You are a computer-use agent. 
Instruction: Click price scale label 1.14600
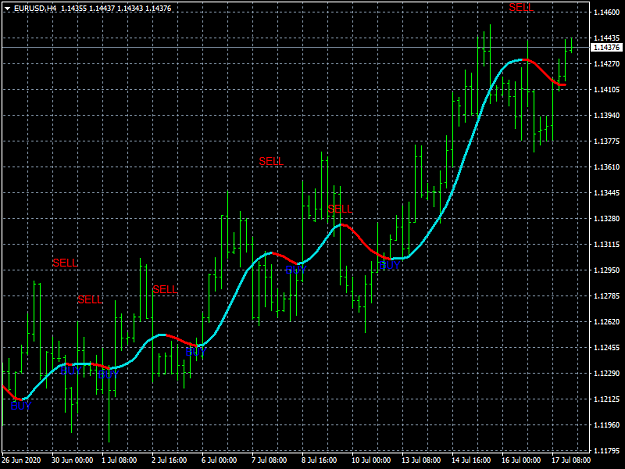(x=607, y=12)
